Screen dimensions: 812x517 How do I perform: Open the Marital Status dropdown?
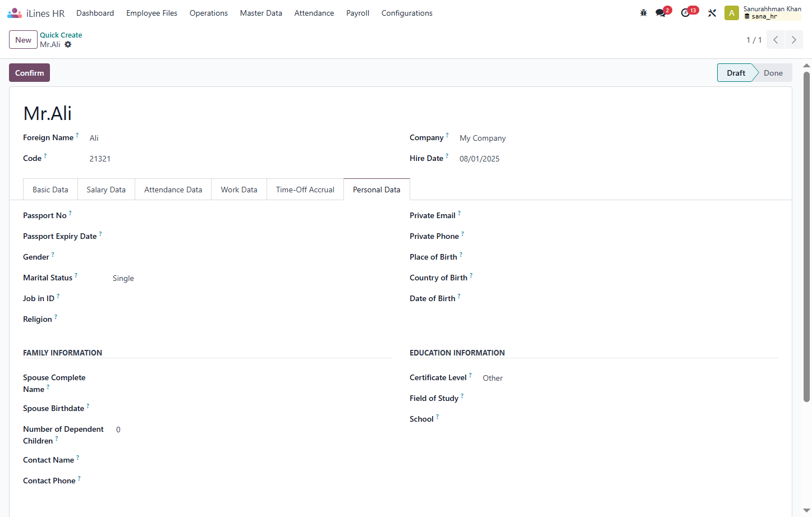point(252,278)
